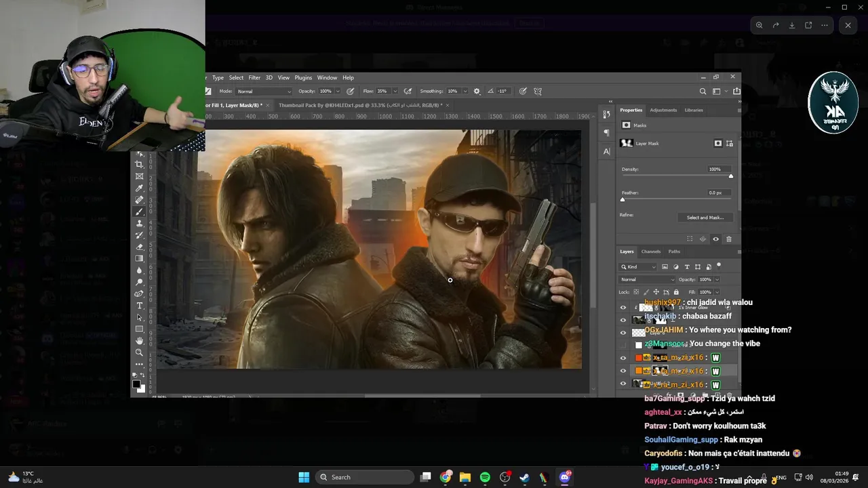Select the Hand tool

tap(140, 340)
